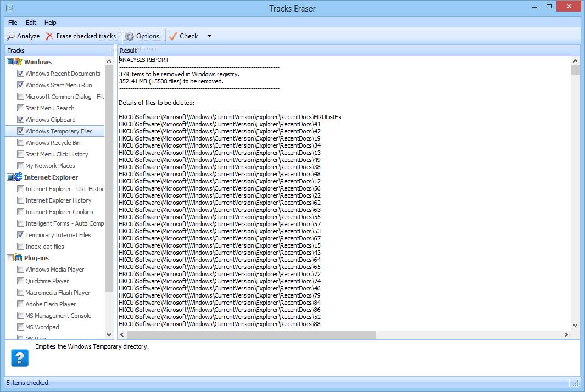Image resolution: width=585 pixels, height=392 pixels.
Task: Click the Plug-ins folder icon
Action: click(x=18, y=257)
